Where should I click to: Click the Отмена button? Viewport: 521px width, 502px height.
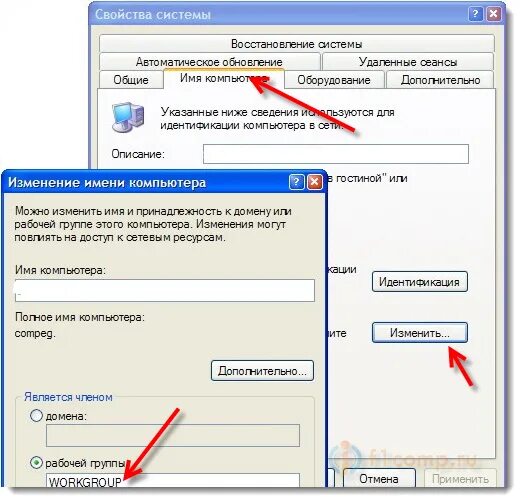[x=379, y=479]
